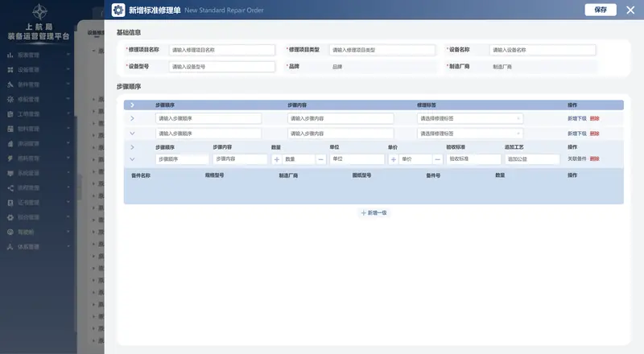
Task: Click 删除 in the first step row
Action: click(594, 118)
